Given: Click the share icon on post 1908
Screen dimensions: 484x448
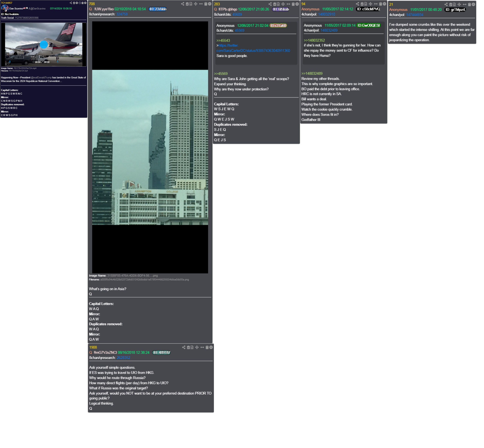Looking at the screenshot, I should tap(184, 347).
